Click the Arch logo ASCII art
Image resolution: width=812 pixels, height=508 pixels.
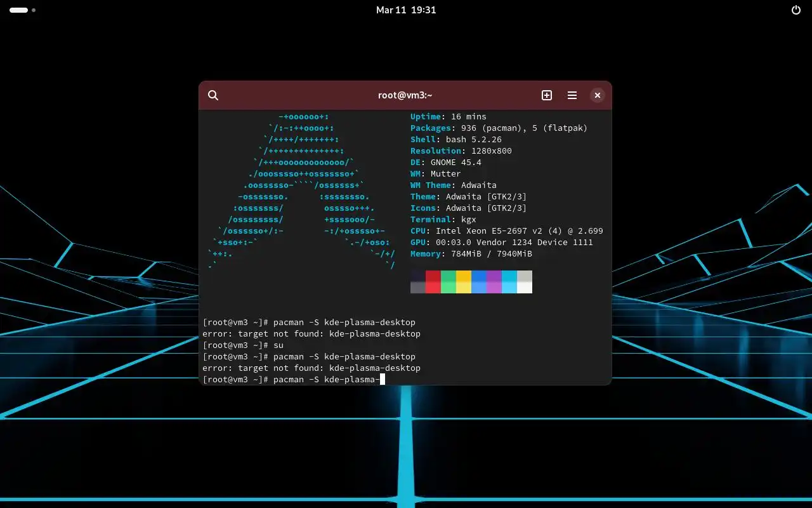tap(301, 191)
